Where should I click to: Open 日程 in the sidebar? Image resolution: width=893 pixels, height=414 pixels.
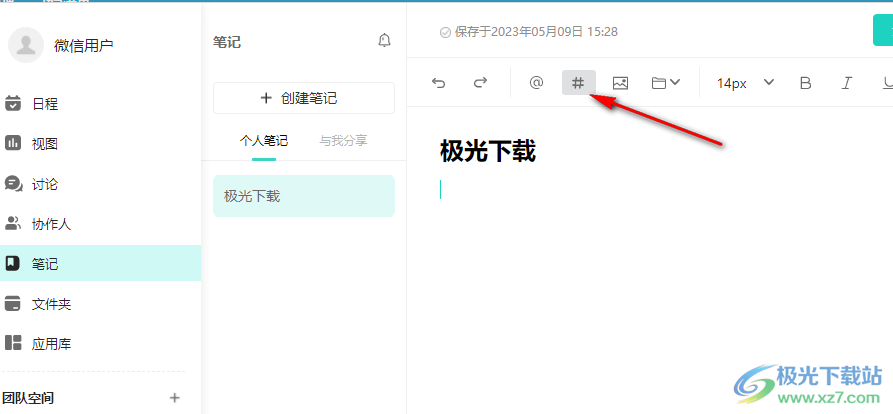(45, 103)
